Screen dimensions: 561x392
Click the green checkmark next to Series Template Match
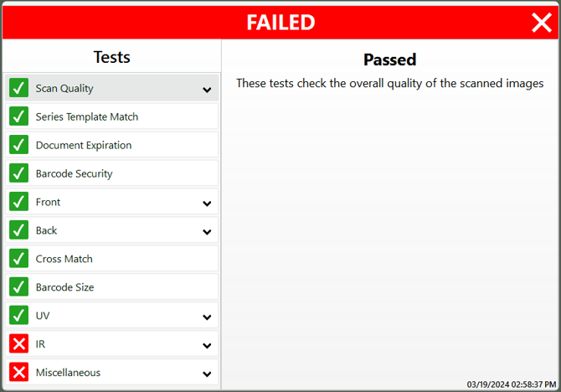pyautogui.click(x=19, y=116)
